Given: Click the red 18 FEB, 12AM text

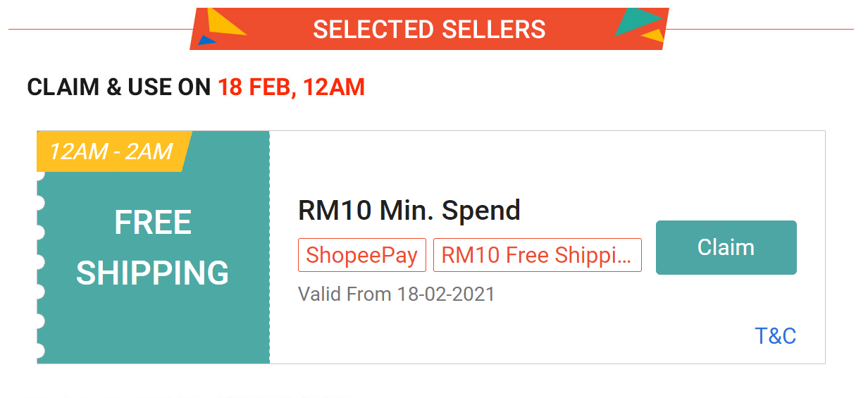Looking at the screenshot, I should 291,87.
